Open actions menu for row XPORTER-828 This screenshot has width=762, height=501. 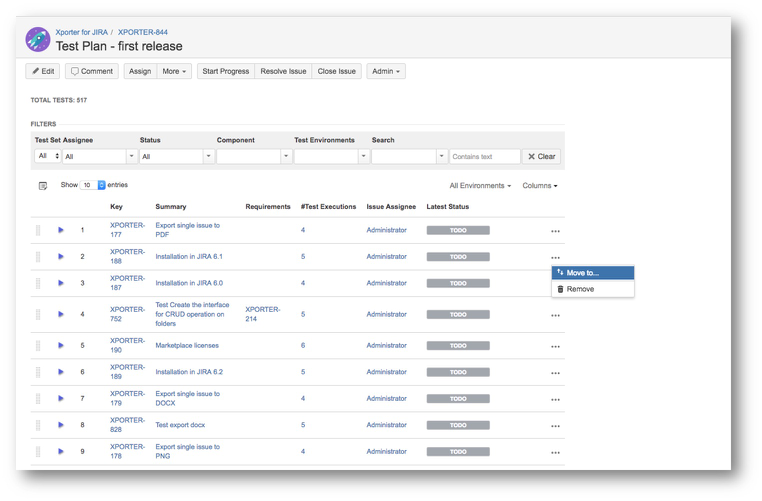tap(555, 426)
